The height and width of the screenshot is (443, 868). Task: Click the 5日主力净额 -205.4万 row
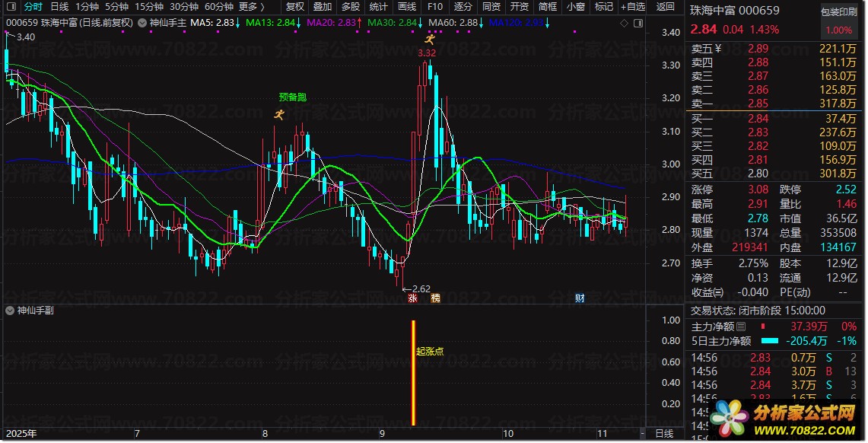pos(774,341)
